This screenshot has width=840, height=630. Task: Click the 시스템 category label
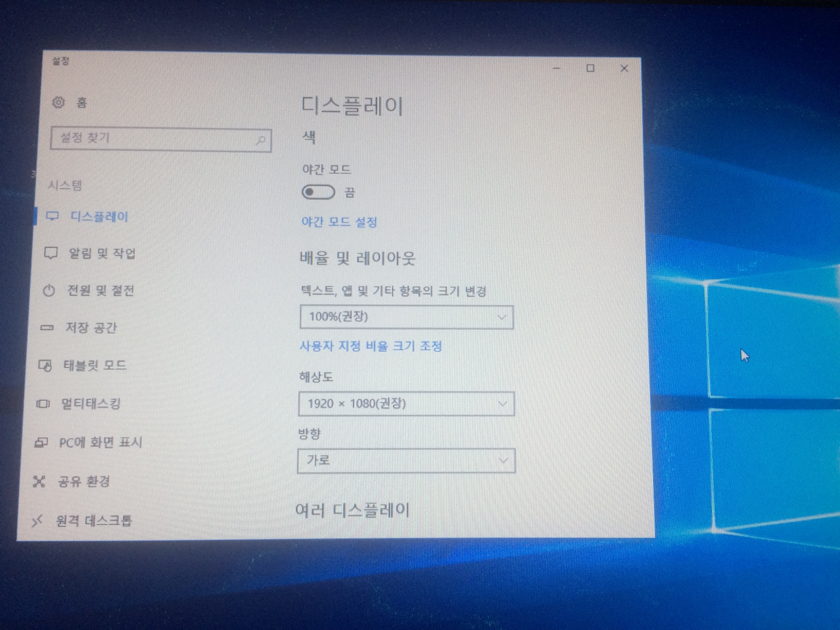[x=65, y=186]
